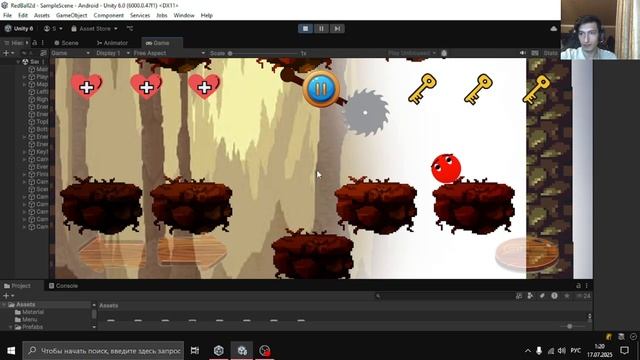Click the editor Pause button in toolbar

[321, 29]
